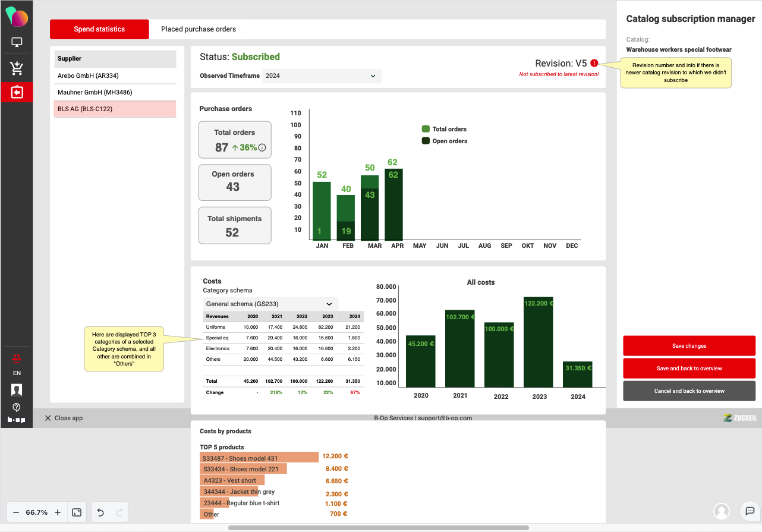Toggle the fit-to-screen icon

point(77,512)
